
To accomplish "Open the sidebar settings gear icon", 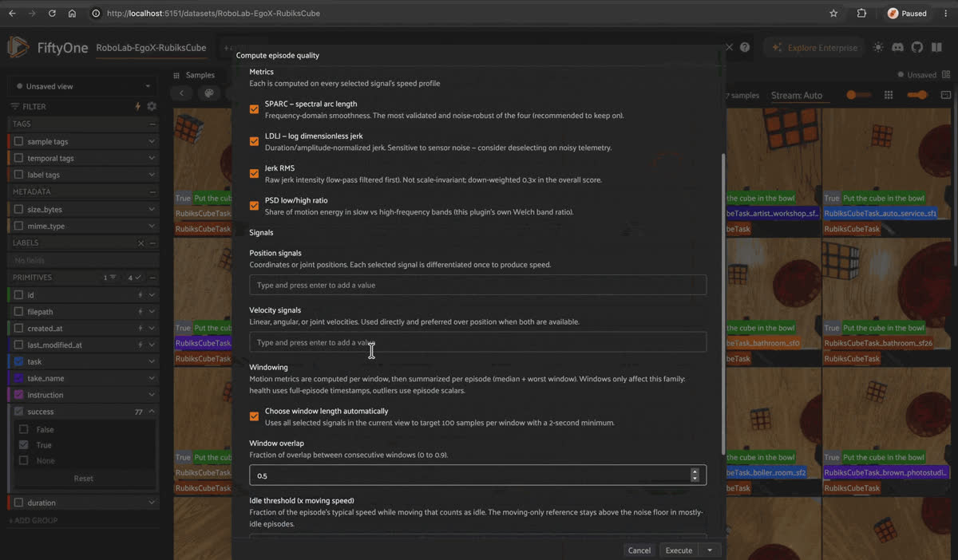I will 152,106.
